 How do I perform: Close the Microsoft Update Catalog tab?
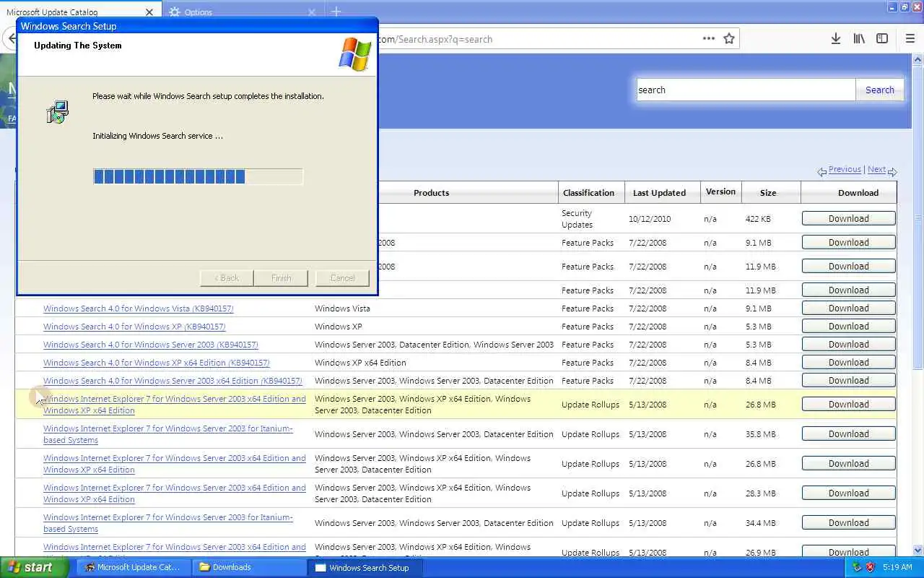(x=149, y=12)
